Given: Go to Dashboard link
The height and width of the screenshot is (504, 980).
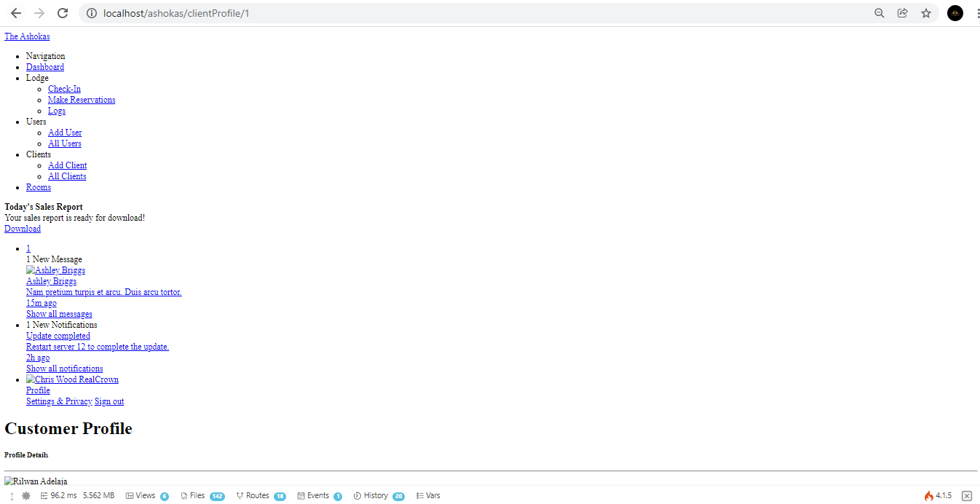Looking at the screenshot, I should point(45,67).
